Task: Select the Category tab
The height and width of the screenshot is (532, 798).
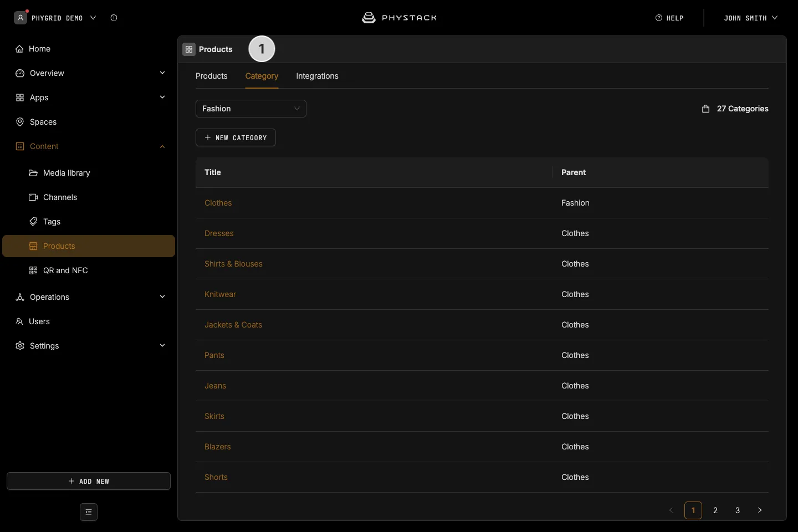Action: click(x=262, y=76)
